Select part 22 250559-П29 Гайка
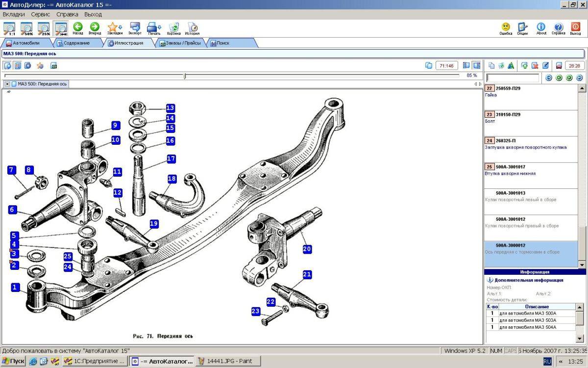 coord(531,97)
